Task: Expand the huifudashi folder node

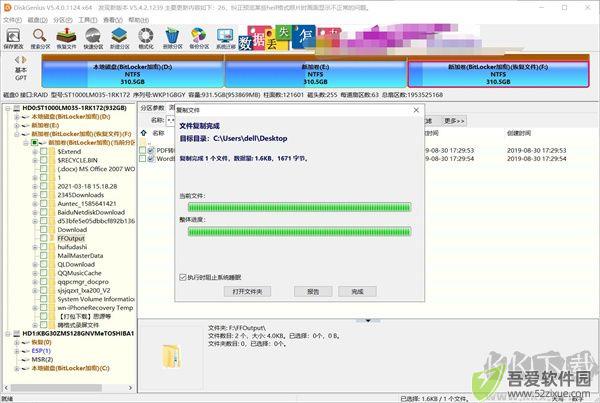Action: [35, 247]
